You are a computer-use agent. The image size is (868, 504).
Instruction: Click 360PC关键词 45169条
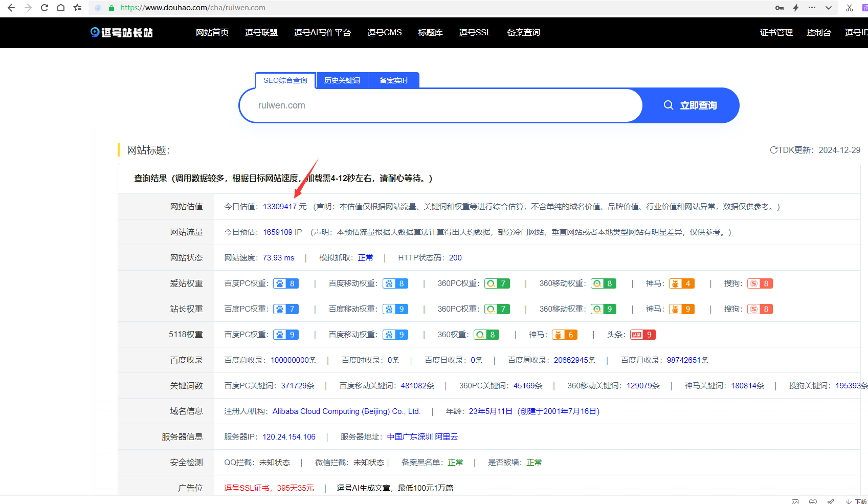pyautogui.click(x=528, y=385)
